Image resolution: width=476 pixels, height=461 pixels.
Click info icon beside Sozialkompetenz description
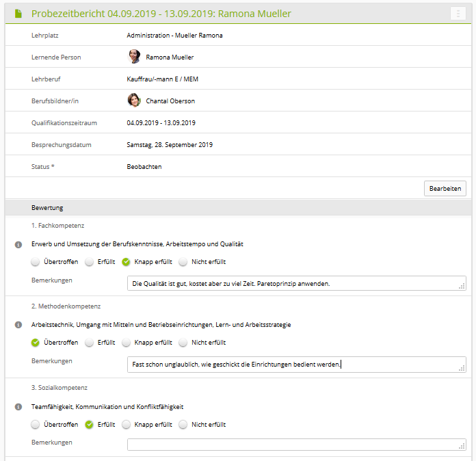coord(18,407)
